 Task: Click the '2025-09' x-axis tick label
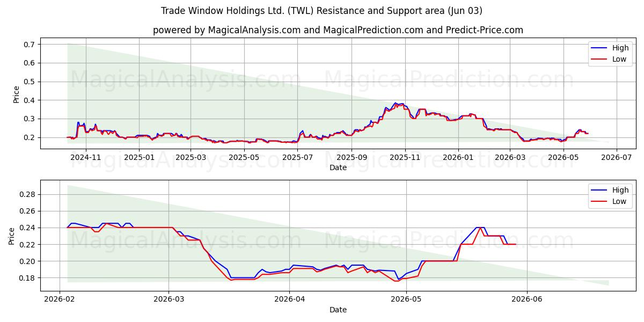(x=352, y=157)
